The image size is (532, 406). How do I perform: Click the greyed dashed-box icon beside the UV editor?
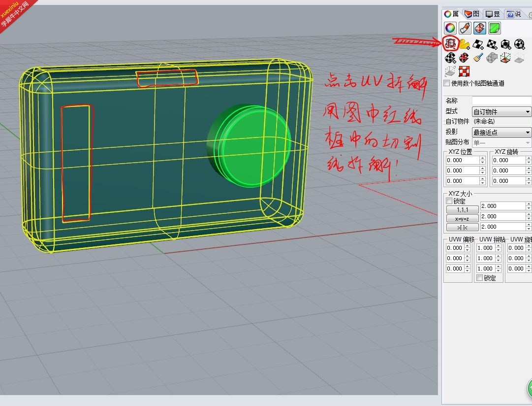coord(450,71)
